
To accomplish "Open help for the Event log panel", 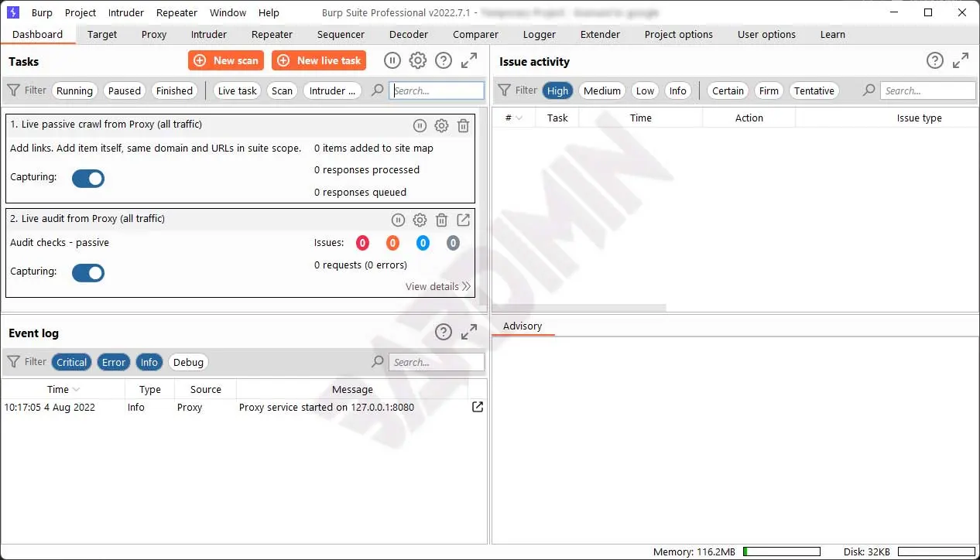I will point(444,333).
